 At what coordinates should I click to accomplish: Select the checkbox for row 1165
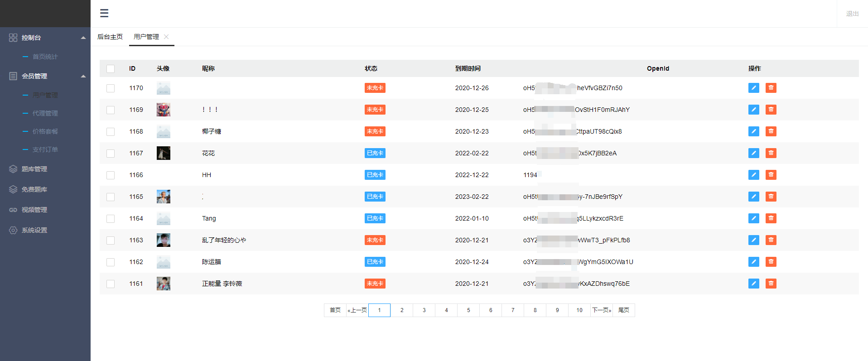point(111,197)
